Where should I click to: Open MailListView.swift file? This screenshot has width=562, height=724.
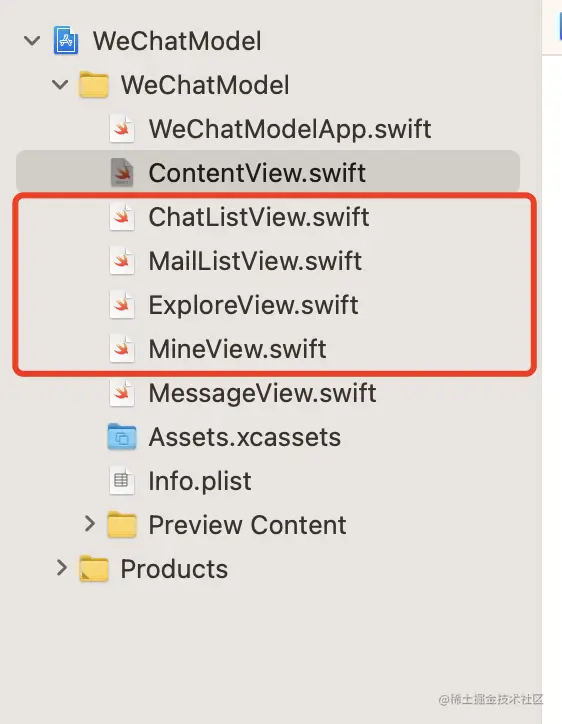[x=255, y=261]
